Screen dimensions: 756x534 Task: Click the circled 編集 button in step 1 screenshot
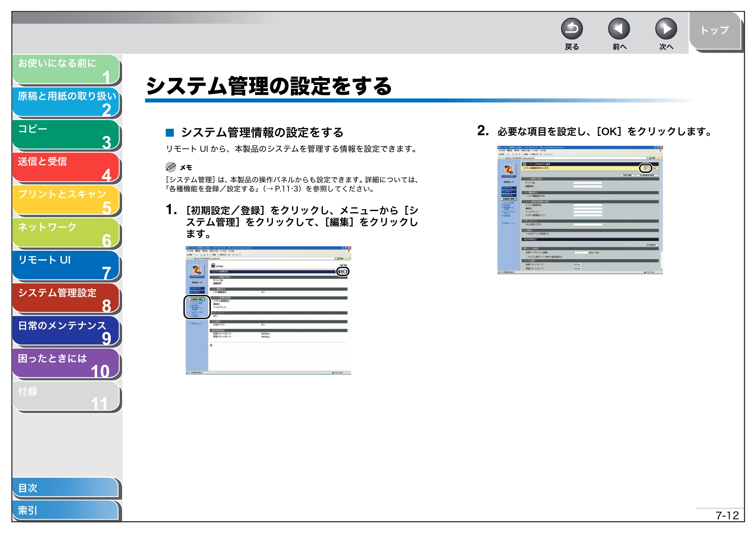tap(343, 272)
